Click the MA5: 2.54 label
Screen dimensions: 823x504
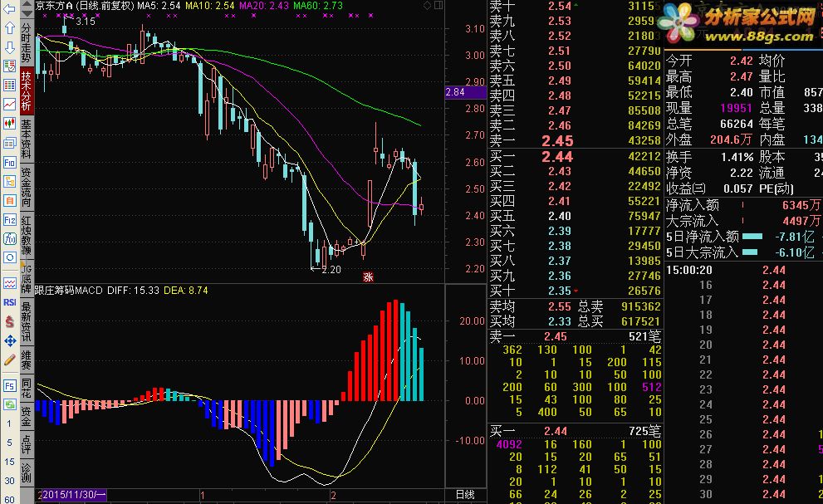coord(159,5)
